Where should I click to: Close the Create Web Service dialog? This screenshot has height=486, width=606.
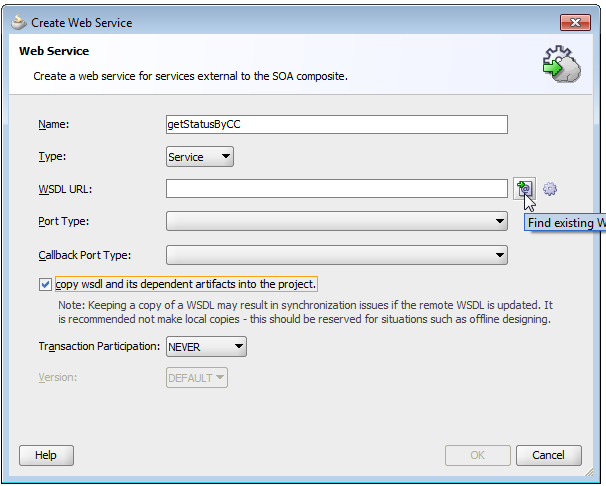pos(574,22)
